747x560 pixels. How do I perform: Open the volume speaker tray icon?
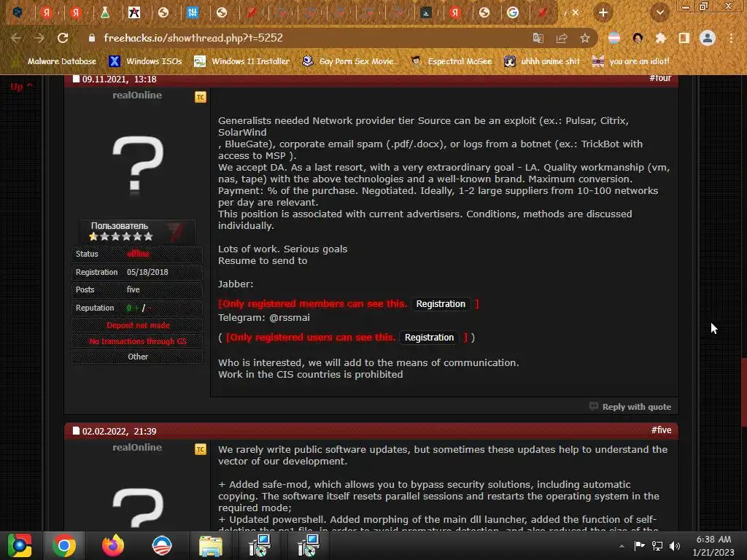(x=675, y=545)
